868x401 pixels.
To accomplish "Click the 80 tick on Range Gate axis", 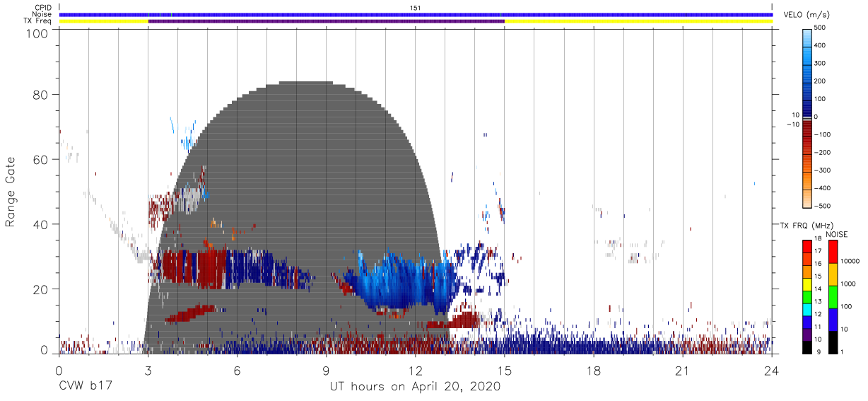I will [40, 95].
